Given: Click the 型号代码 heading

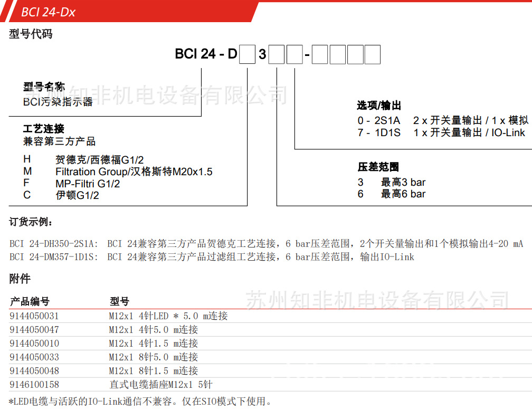Looking at the screenshot, I should pyautogui.click(x=31, y=34).
